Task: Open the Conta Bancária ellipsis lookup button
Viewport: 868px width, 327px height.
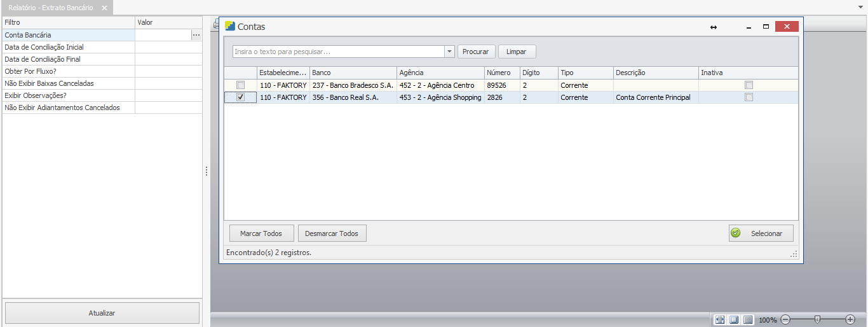Action: click(196, 35)
